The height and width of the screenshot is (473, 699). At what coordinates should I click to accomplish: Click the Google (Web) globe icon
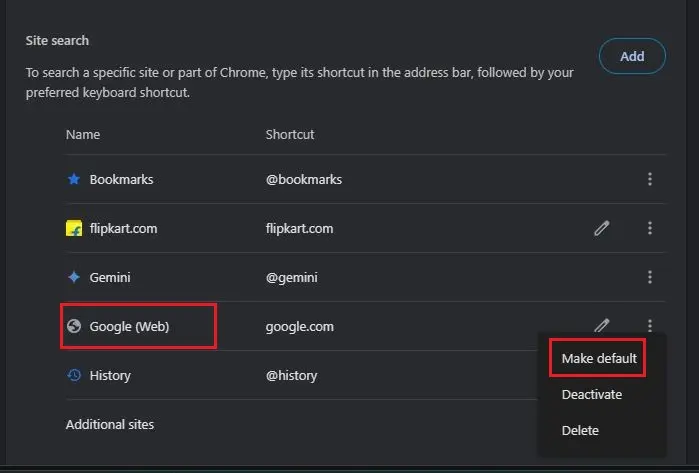coord(73,326)
